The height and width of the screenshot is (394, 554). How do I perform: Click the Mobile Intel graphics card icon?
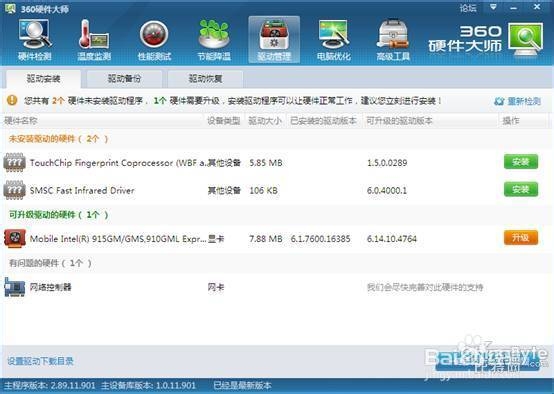click(x=14, y=239)
